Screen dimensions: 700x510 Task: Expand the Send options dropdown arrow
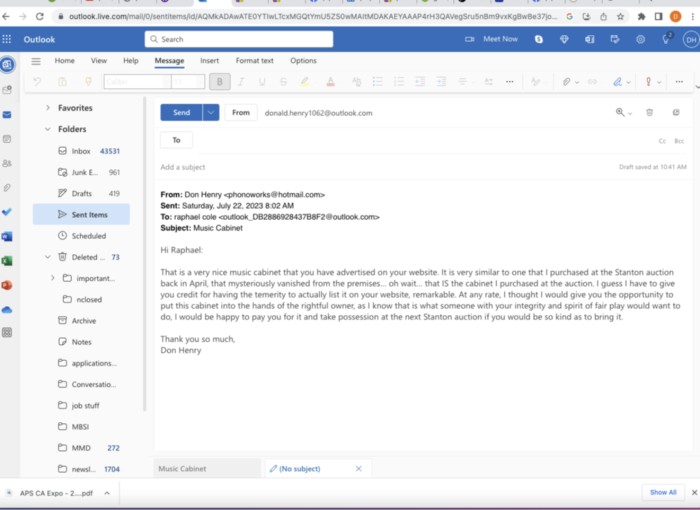coord(211,113)
